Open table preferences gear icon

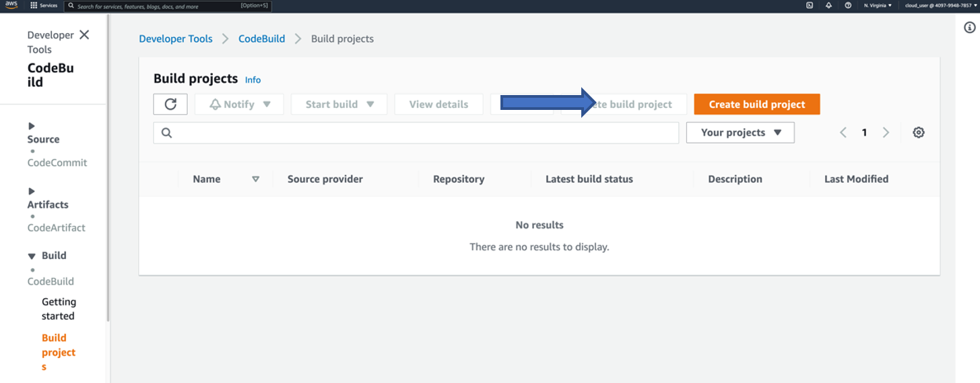click(x=918, y=133)
